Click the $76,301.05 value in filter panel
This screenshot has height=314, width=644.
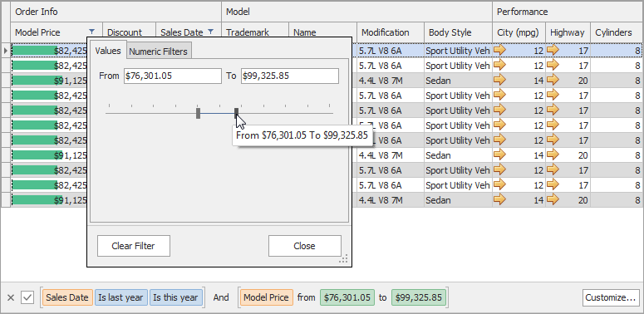(347, 297)
